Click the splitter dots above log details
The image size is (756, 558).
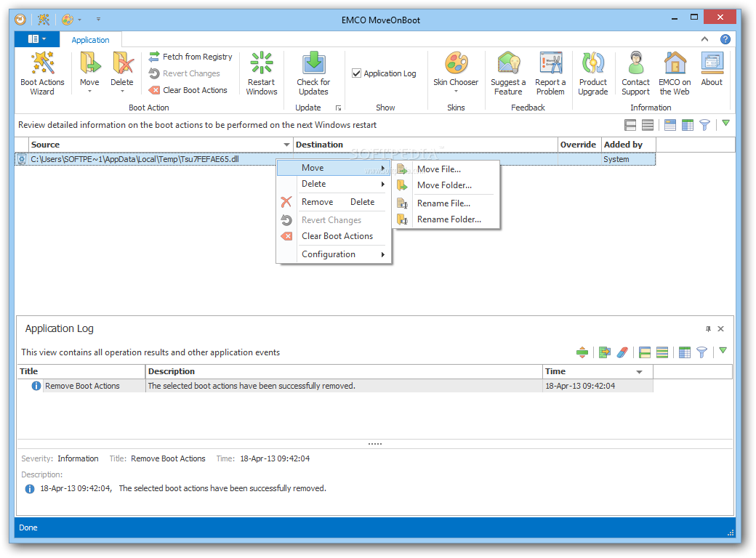[375, 444]
